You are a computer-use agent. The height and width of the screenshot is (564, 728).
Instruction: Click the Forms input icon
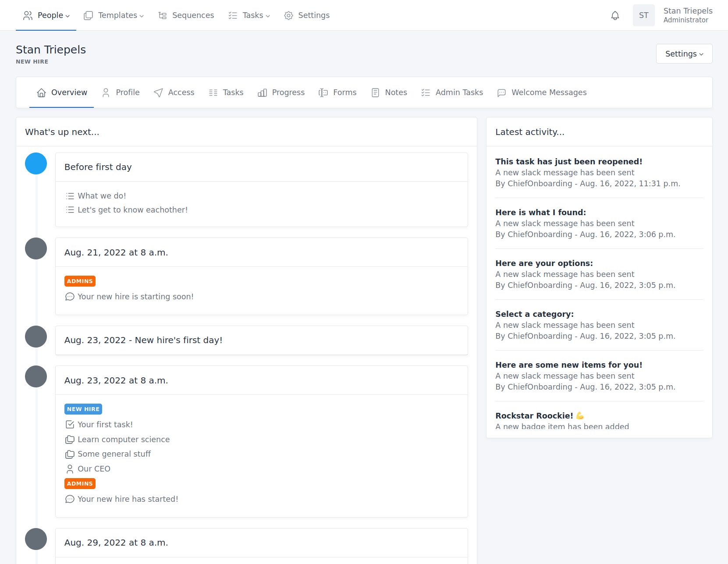[323, 92]
